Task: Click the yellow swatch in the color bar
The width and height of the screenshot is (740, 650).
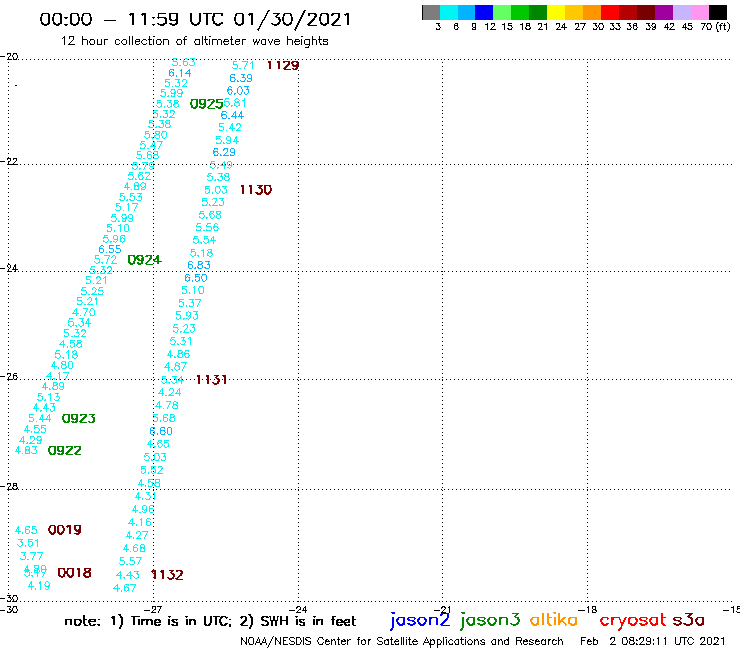Action: coord(556,12)
